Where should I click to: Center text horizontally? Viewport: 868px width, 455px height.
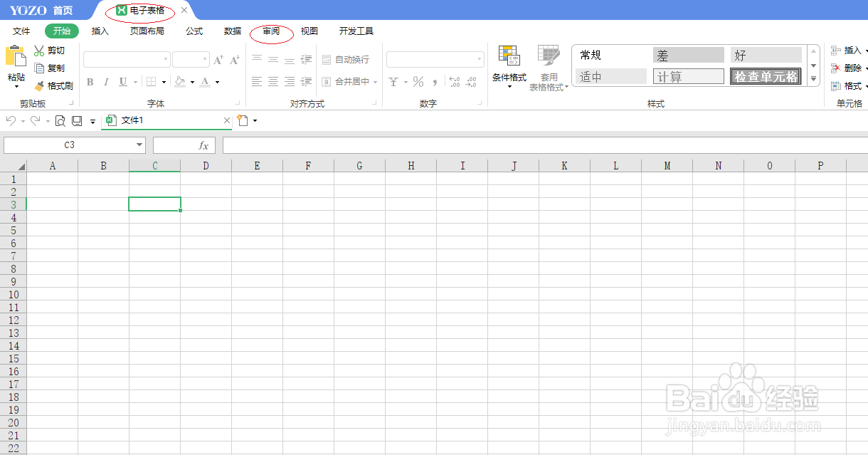coord(273,82)
